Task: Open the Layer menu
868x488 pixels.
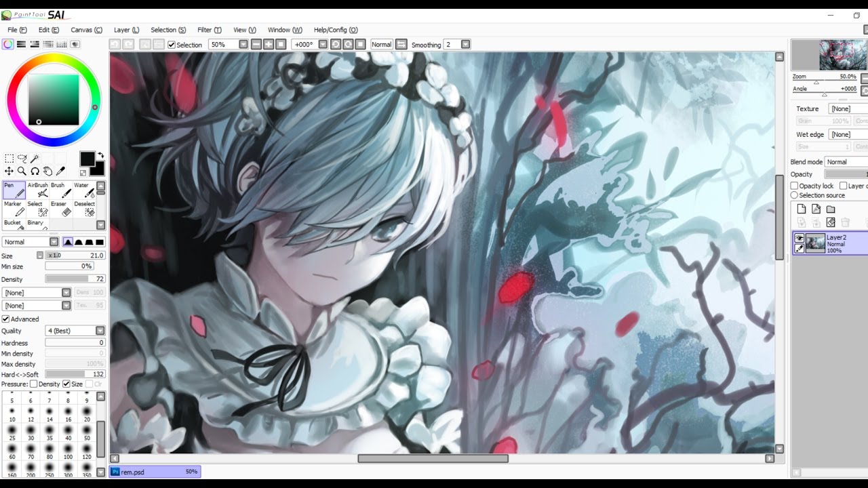Action: (126, 30)
